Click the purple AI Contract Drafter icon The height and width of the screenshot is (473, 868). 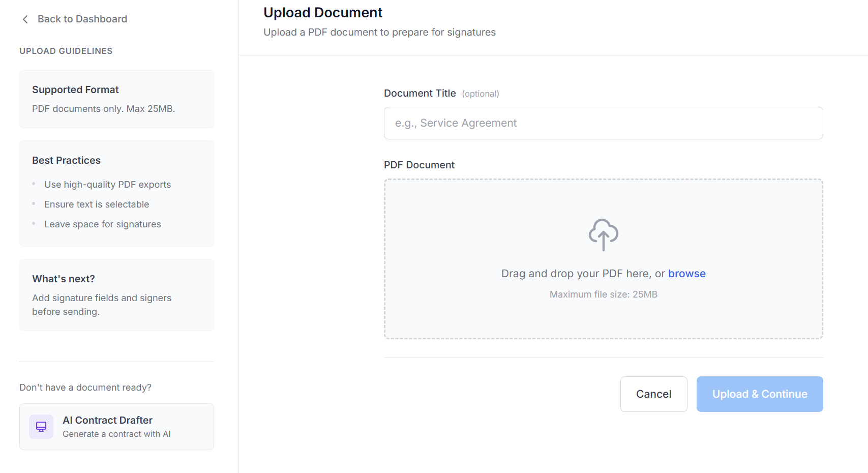[41, 427]
